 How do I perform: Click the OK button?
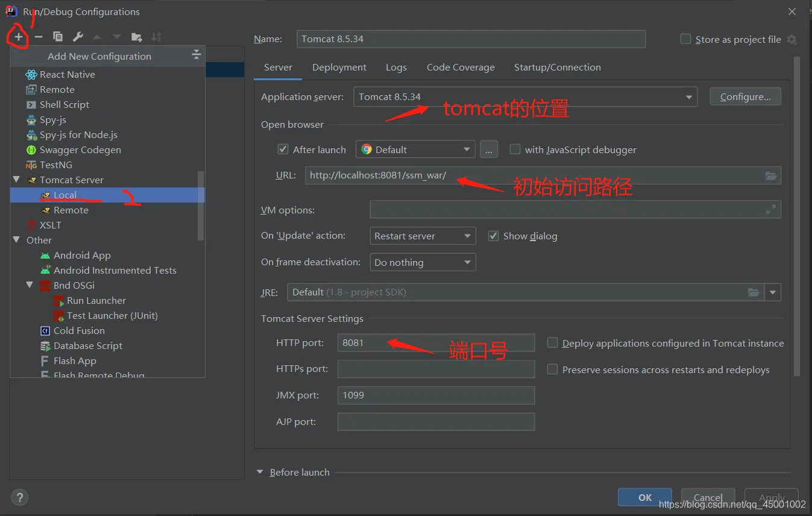tap(645, 497)
